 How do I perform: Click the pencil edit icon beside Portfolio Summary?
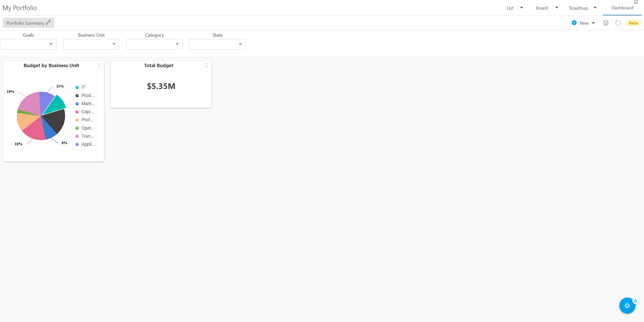click(48, 23)
